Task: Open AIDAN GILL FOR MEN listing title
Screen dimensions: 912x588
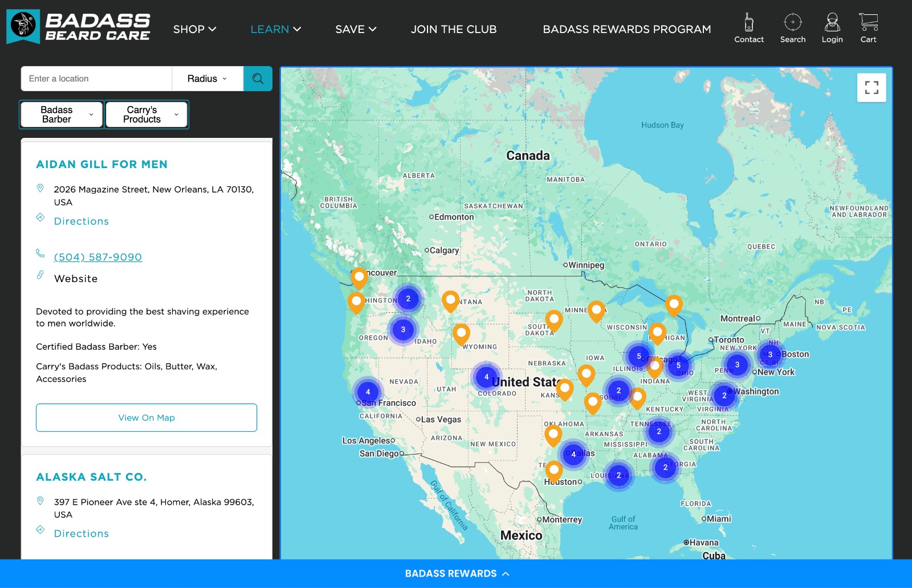Action: (x=102, y=164)
